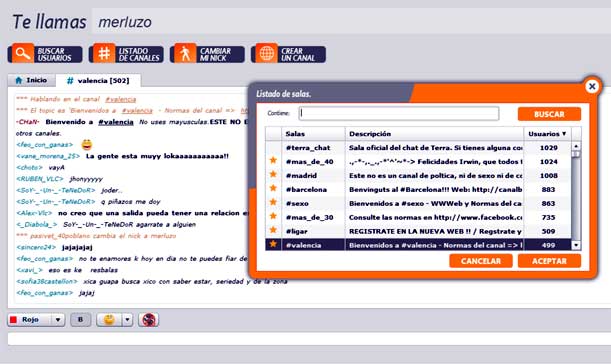Click the Crear Un Canal globe icon
The image size is (611, 364).
point(267,53)
